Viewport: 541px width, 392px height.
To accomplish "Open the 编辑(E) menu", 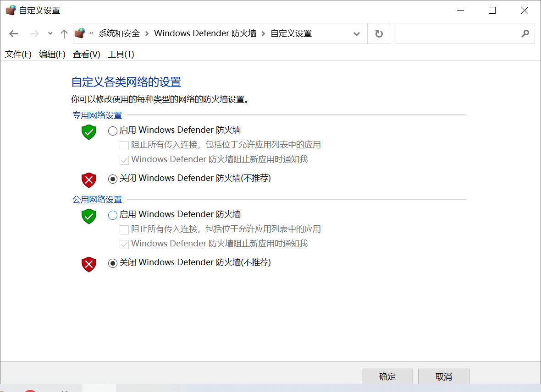I will point(52,54).
